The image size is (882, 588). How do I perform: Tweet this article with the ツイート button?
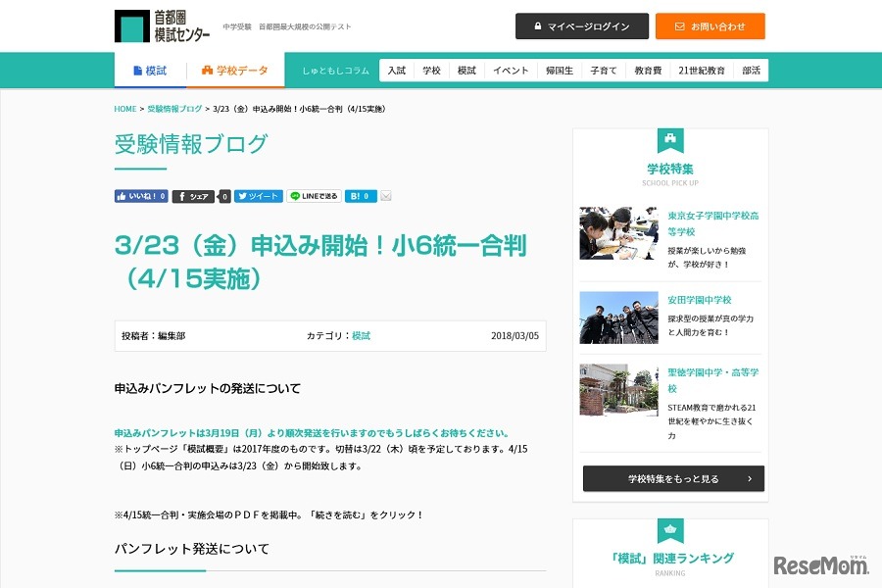[258, 196]
